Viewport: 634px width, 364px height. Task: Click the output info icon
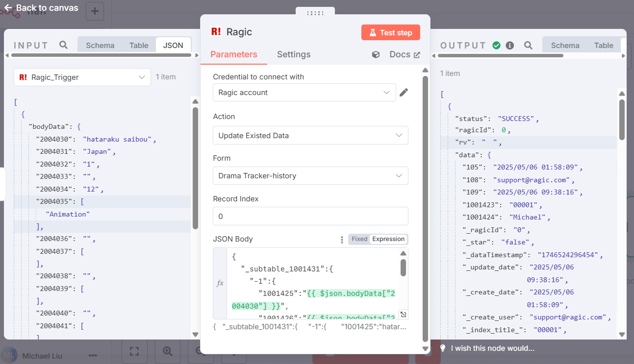point(510,45)
